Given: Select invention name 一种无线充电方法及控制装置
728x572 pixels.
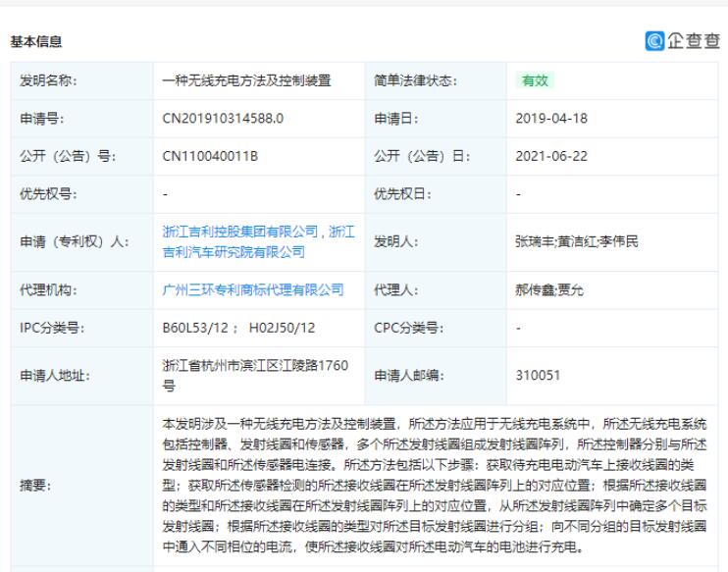Looking at the screenshot, I should tap(246, 80).
